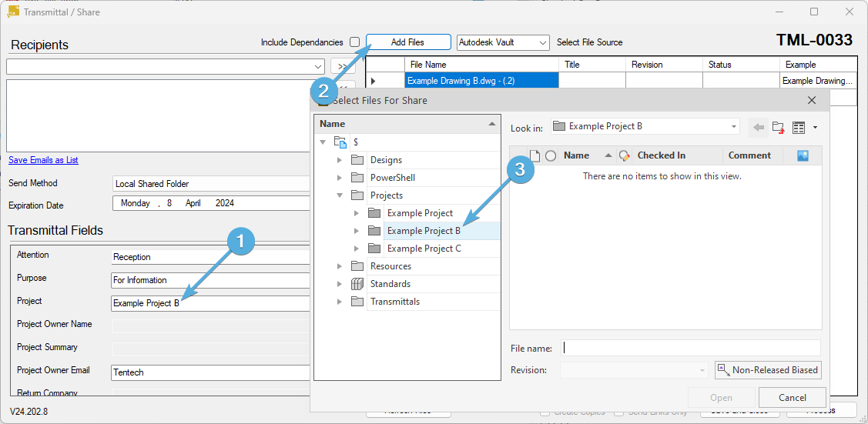This screenshot has width=868, height=424.
Task: Click the Transmittals folder icon in tree
Action: tap(357, 302)
